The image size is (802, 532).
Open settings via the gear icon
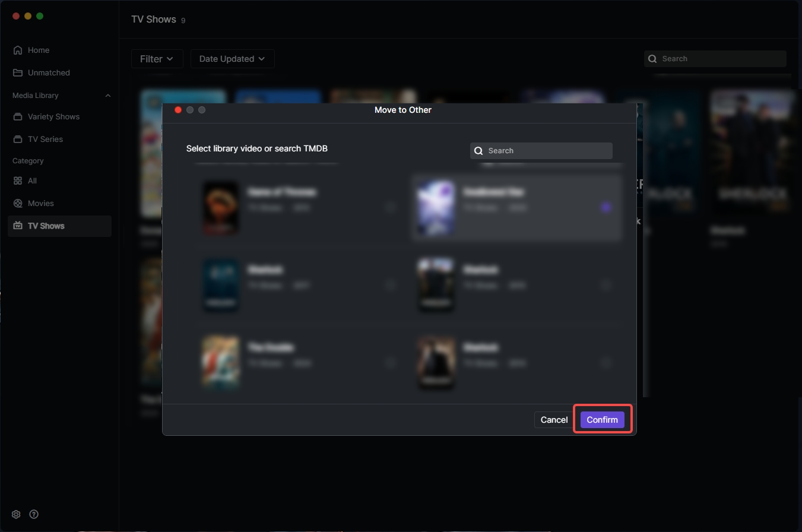point(17,514)
